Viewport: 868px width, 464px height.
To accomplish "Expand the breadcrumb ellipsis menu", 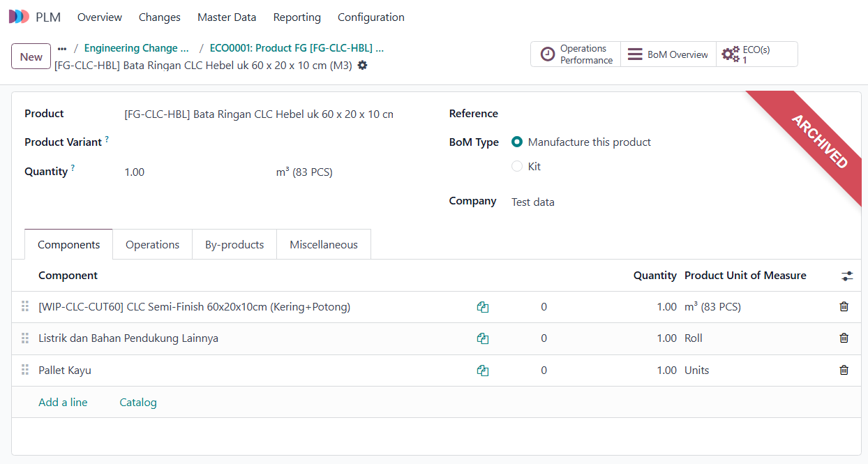I will click(62, 48).
